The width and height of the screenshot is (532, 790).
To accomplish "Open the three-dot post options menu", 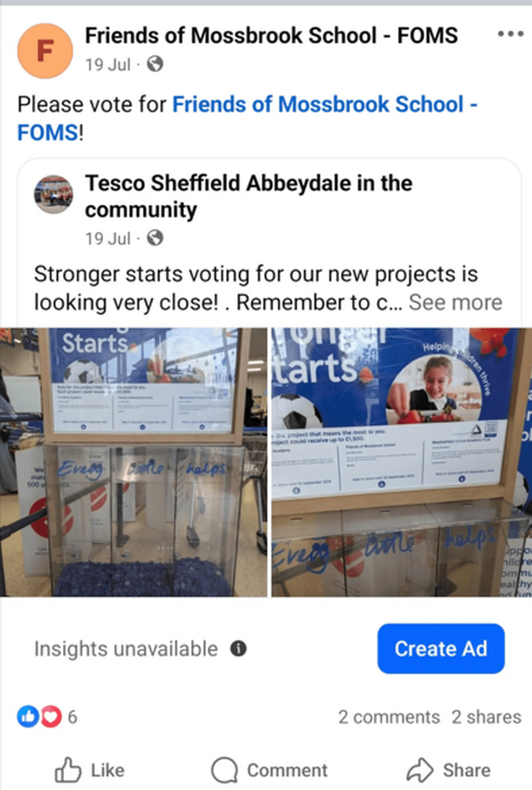I will (510, 34).
